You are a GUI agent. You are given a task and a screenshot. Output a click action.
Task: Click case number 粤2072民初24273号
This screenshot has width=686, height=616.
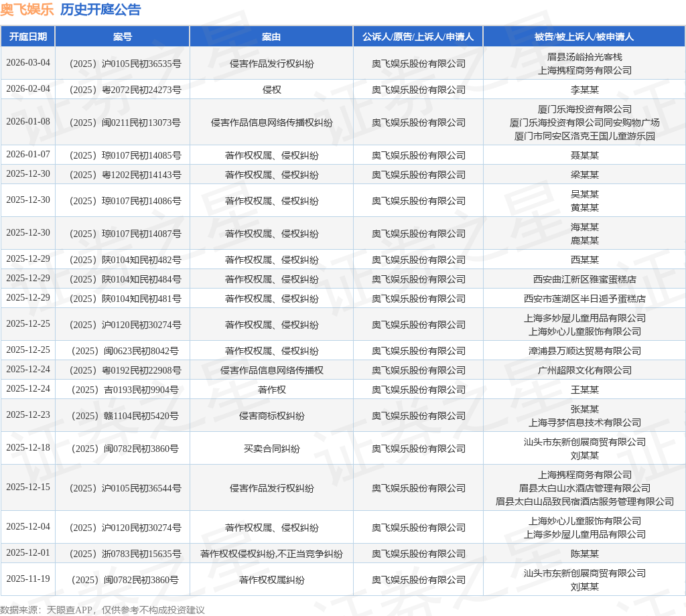[125, 90]
